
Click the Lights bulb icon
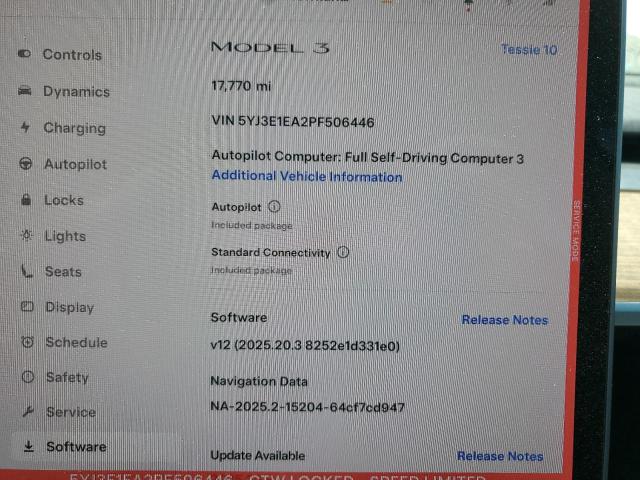[26, 236]
